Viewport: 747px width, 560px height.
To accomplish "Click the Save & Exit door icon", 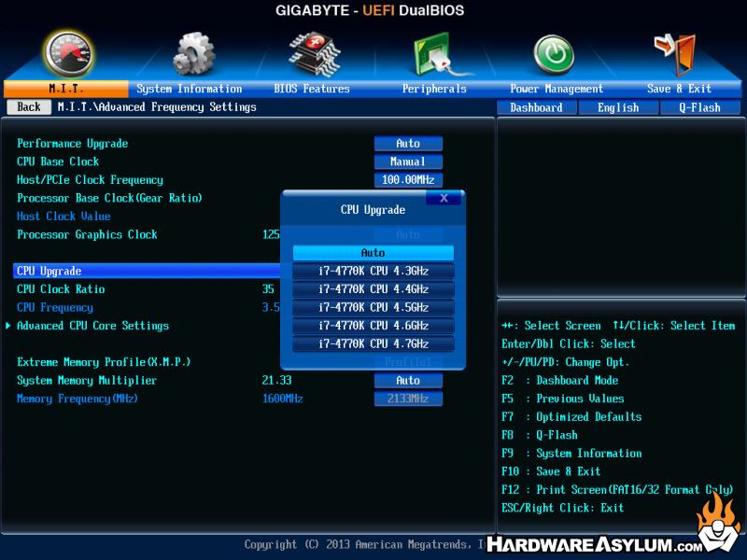I will coord(675,54).
